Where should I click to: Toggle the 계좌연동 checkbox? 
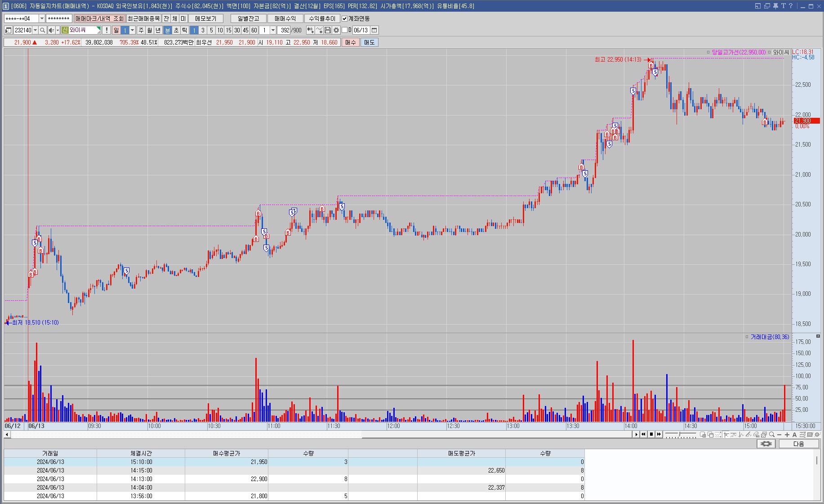click(x=345, y=18)
